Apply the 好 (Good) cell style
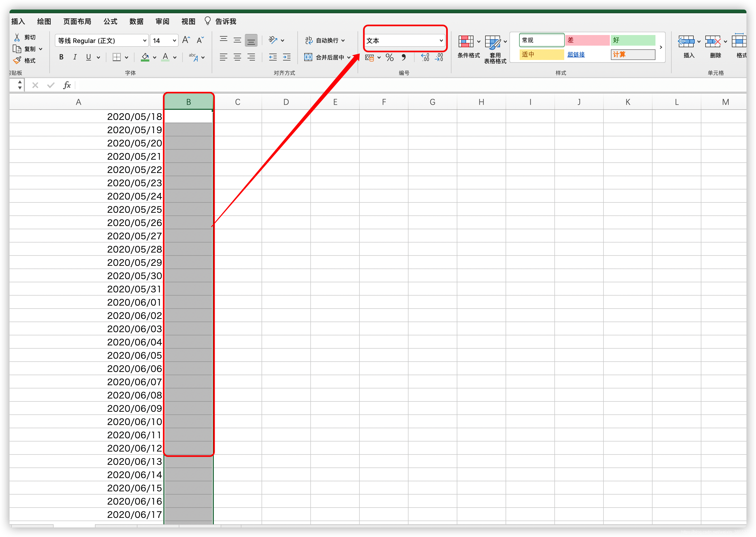 [633, 40]
